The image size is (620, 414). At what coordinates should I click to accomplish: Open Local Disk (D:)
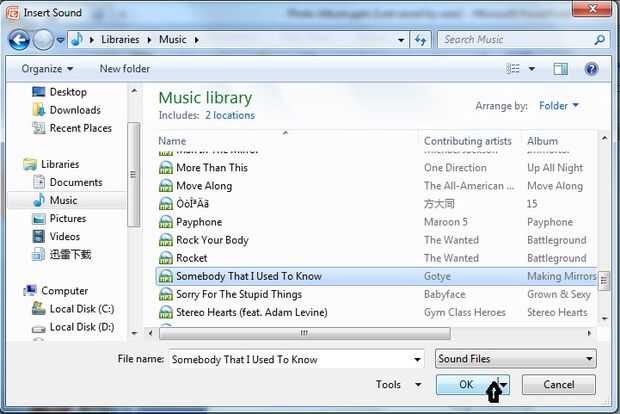(82, 327)
